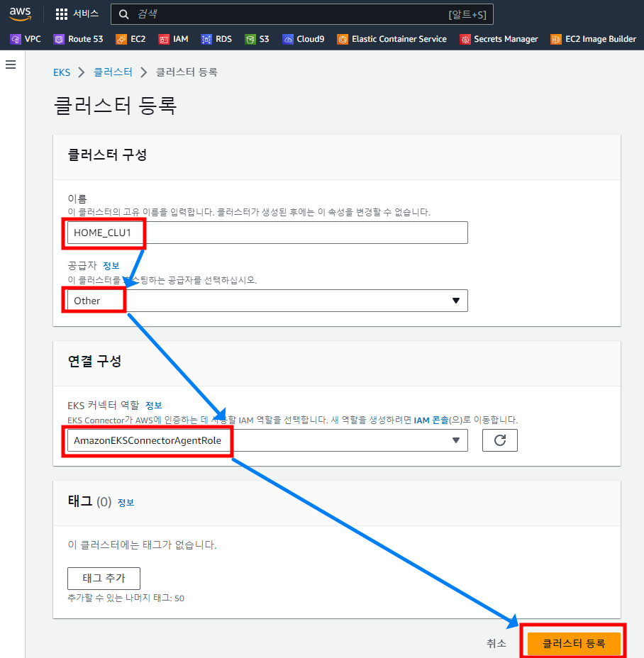Open the Route 53 shortcut icon
Viewport: 644px width, 658px height.
coord(59,40)
